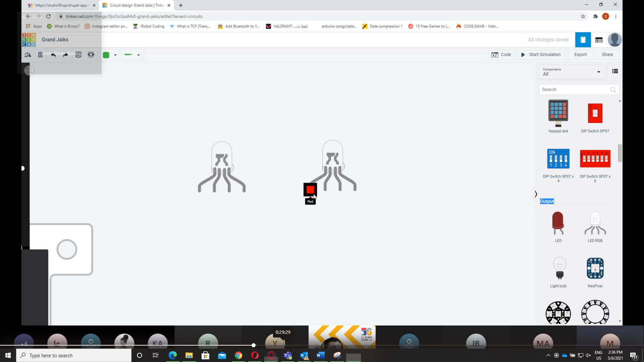Open the CODE.GAME bookmark
Image resolution: width=644 pixels, height=362 pixels.
pyautogui.click(x=477, y=26)
